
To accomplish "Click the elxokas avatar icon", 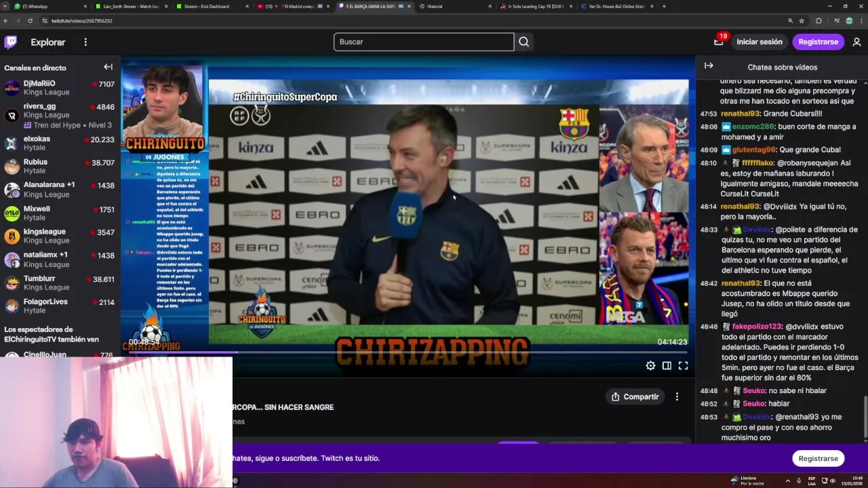I will 12,143.
